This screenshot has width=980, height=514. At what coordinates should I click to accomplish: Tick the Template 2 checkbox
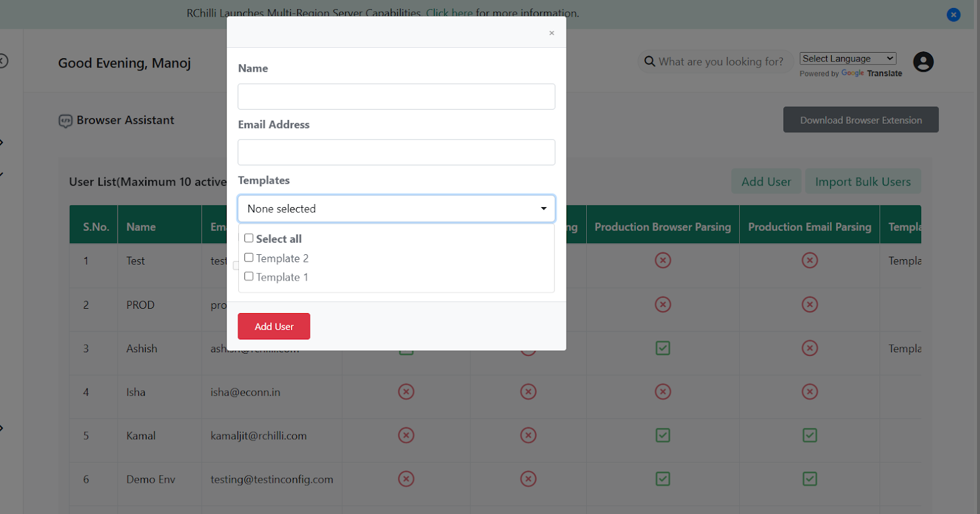[x=249, y=258]
